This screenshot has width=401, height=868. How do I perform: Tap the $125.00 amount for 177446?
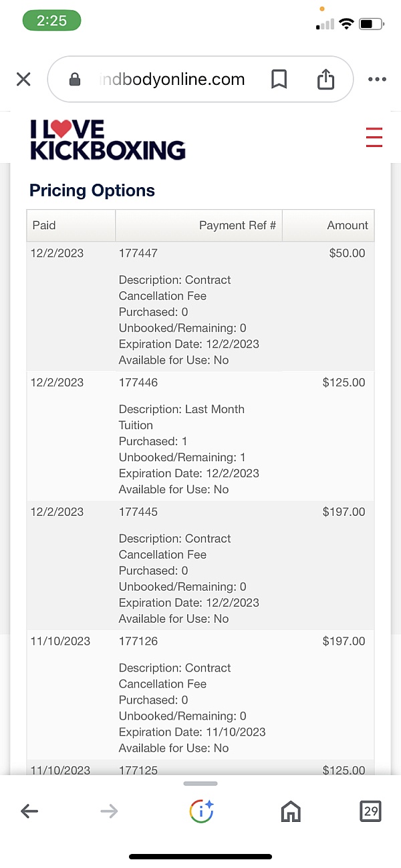[x=344, y=383]
